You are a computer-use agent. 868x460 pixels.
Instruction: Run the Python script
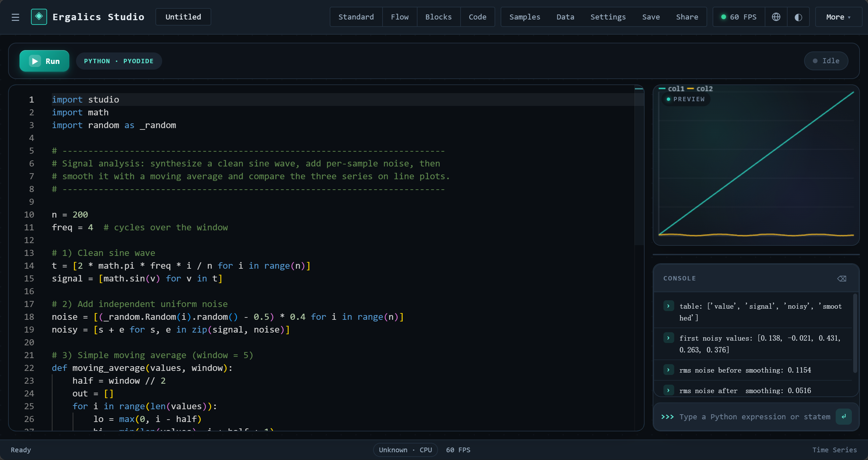point(44,61)
